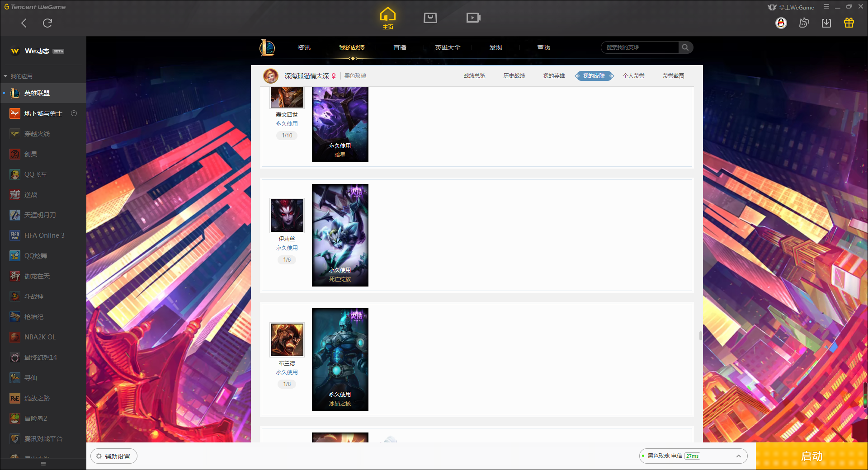Open the 资讯 tab
The image size is (868, 470).
[304, 47]
